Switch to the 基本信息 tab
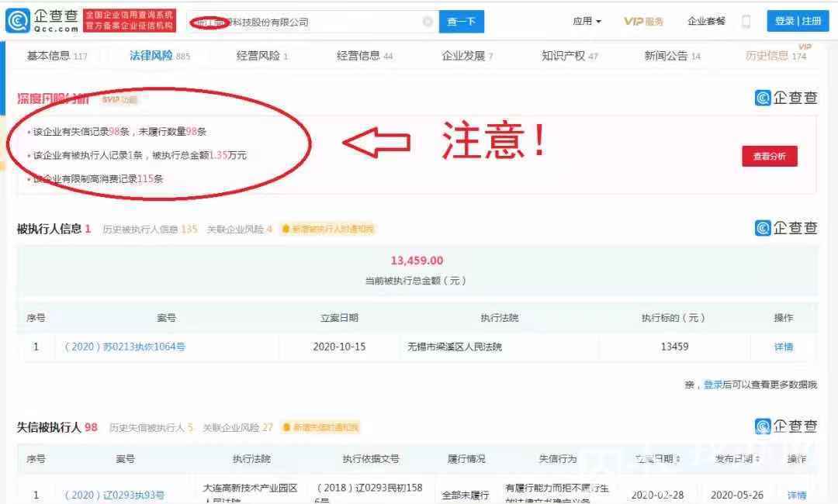Screen dimensions: 838x504 (57, 56)
